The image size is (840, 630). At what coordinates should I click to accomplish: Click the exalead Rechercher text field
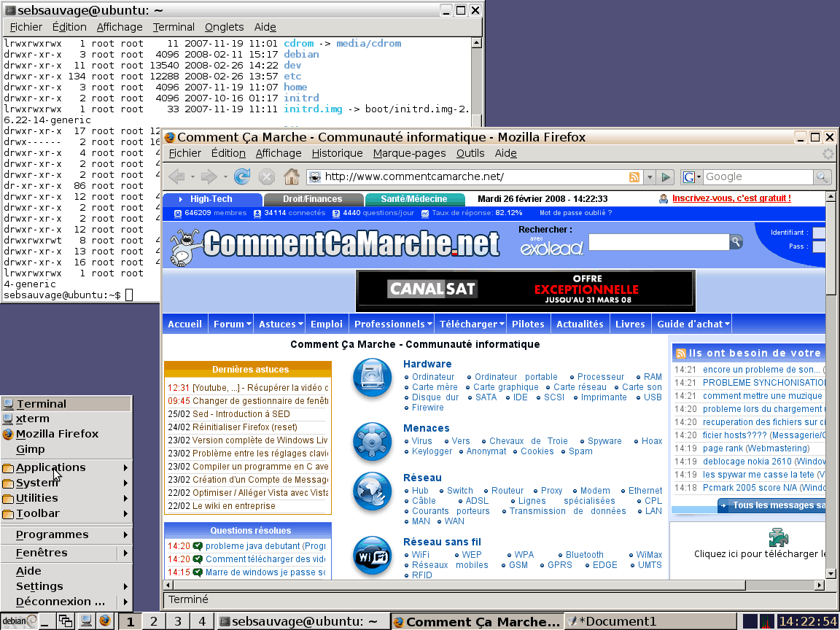tap(659, 242)
